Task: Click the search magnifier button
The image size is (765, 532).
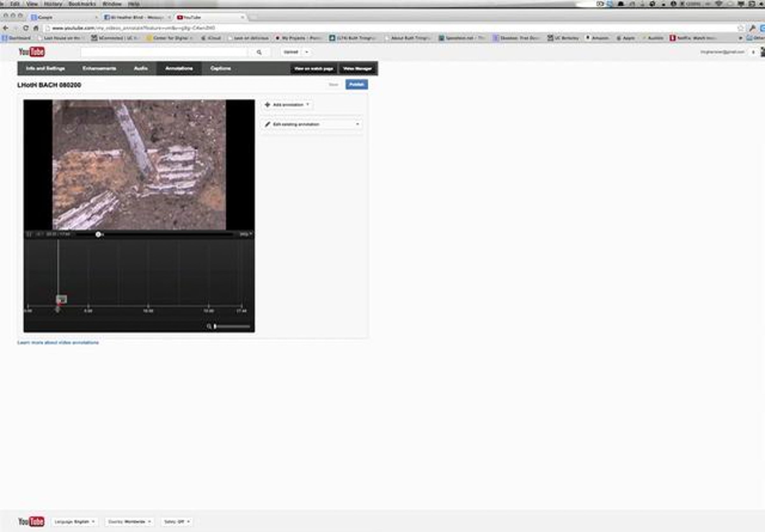Action: (259, 52)
